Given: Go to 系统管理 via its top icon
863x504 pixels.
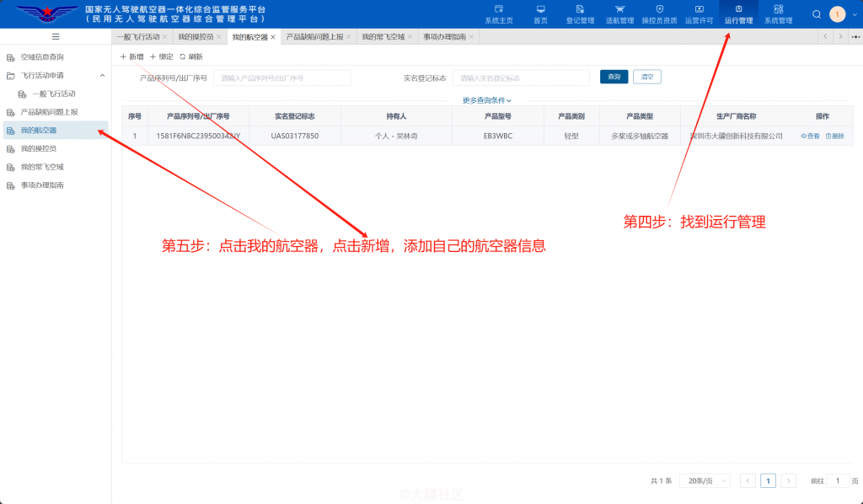Looking at the screenshot, I should (x=777, y=15).
